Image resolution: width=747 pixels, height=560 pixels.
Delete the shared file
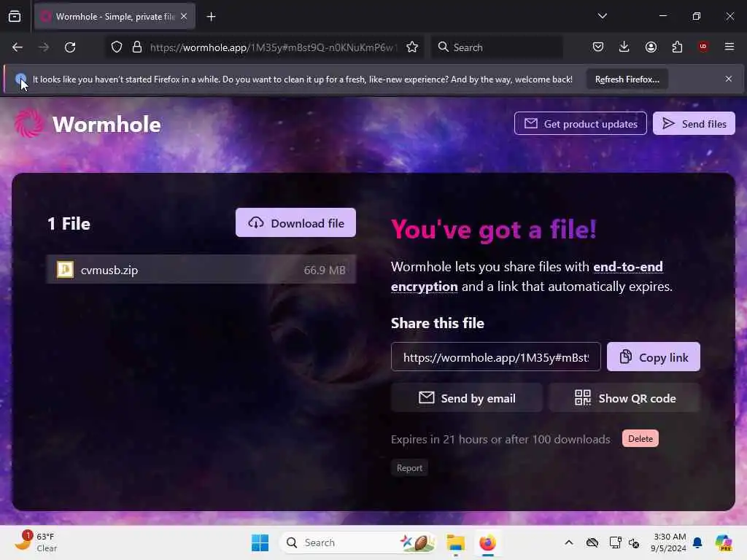pos(640,438)
